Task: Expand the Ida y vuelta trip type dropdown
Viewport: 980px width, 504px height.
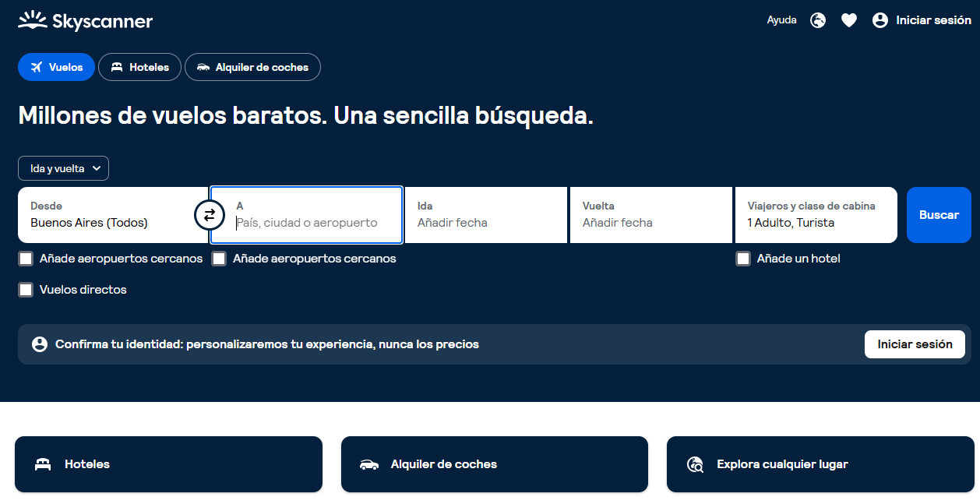Action: (x=64, y=168)
